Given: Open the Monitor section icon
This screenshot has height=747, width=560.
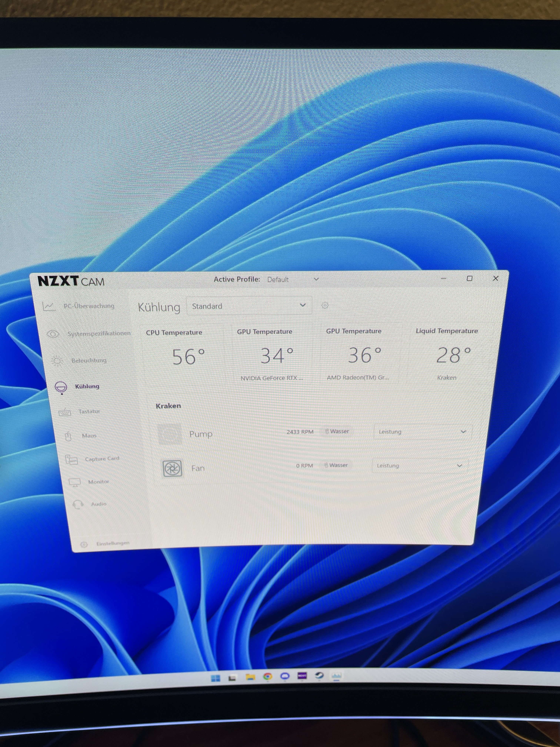Looking at the screenshot, I should click(x=75, y=482).
